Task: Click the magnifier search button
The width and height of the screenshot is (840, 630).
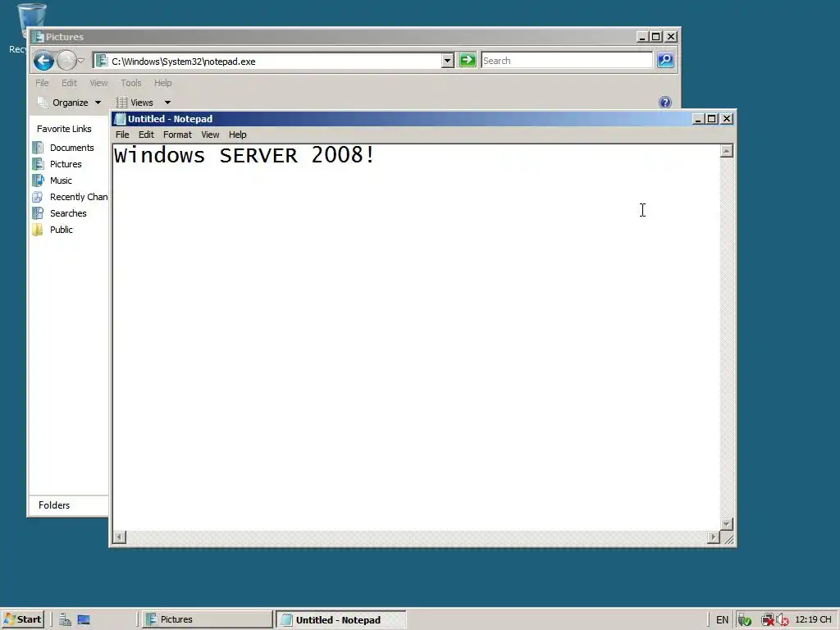Action: tap(665, 60)
